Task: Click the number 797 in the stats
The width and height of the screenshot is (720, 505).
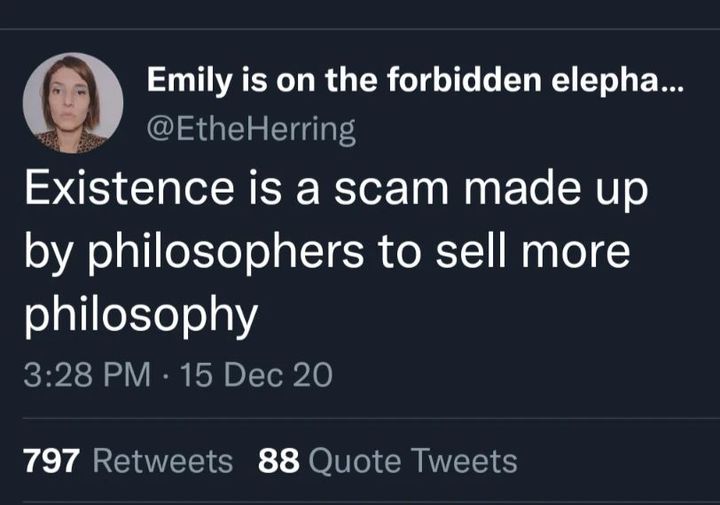Action: click(52, 461)
